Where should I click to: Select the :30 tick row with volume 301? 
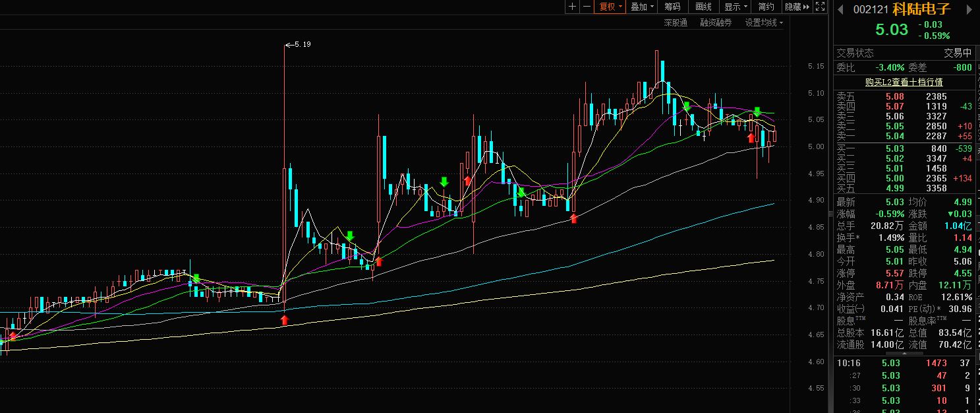pyautogui.click(x=904, y=388)
